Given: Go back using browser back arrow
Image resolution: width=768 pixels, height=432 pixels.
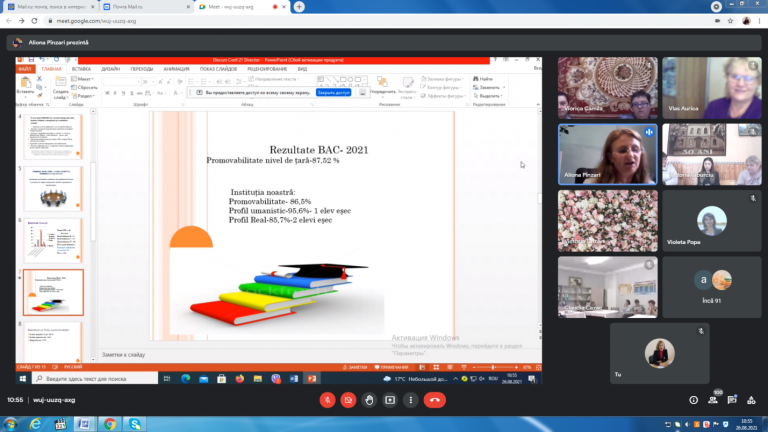Looking at the screenshot, I should tap(10, 20).
